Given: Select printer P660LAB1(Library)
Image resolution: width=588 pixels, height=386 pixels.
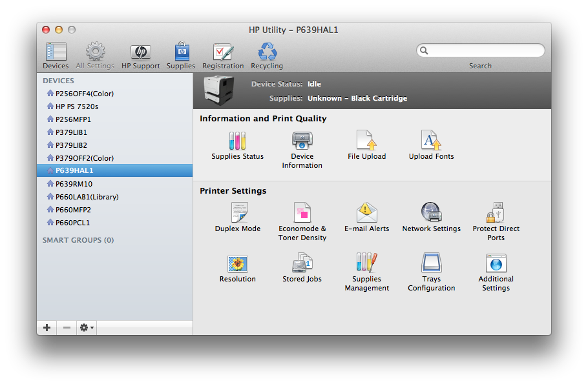Looking at the screenshot, I should point(115,197).
